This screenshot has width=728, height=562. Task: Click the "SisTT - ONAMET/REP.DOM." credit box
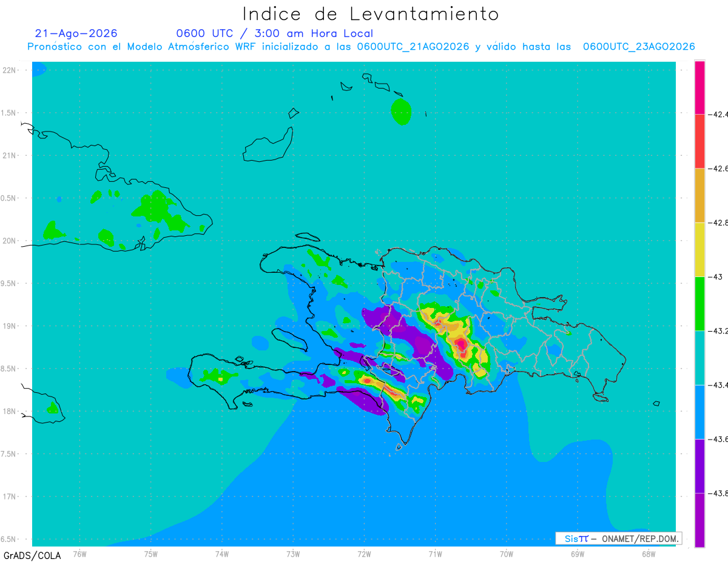tap(618, 538)
